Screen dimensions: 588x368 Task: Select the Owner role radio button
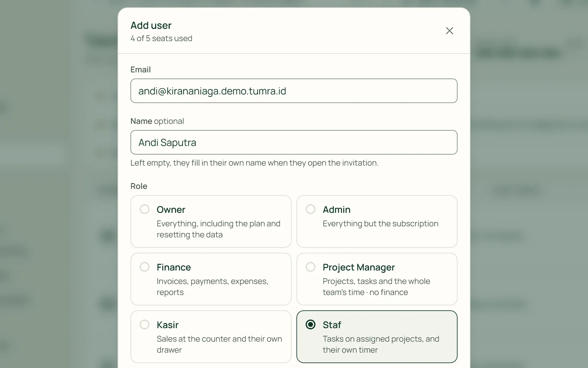pyautogui.click(x=145, y=209)
